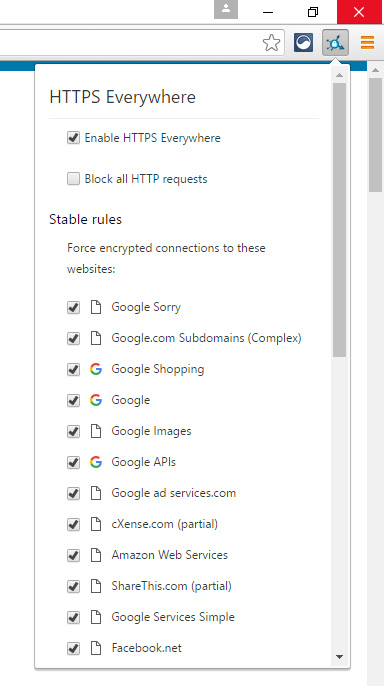Click the Google.com Subdomains (Complex) label
The width and height of the screenshot is (384, 686).
coord(206,338)
